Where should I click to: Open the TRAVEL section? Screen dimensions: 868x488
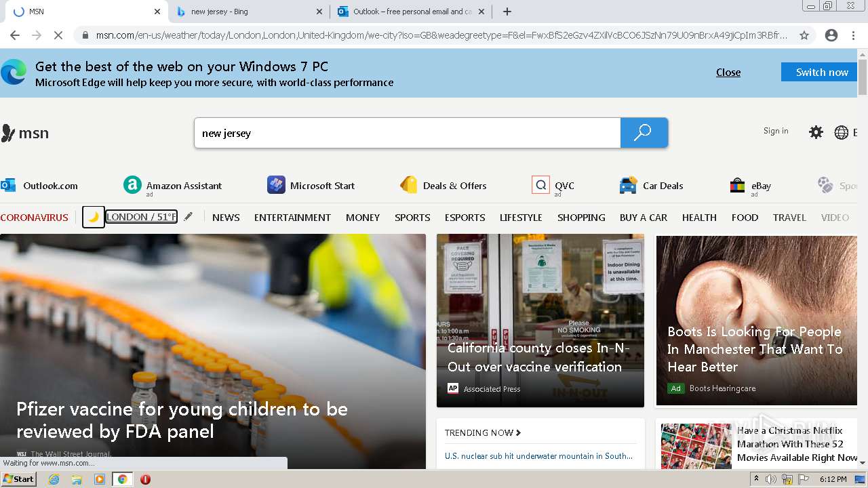tap(789, 218)
